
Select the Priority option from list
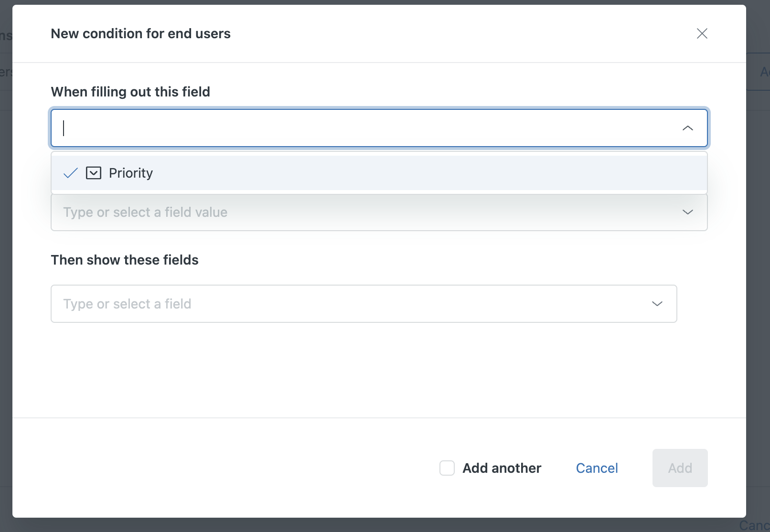[130, 173]
